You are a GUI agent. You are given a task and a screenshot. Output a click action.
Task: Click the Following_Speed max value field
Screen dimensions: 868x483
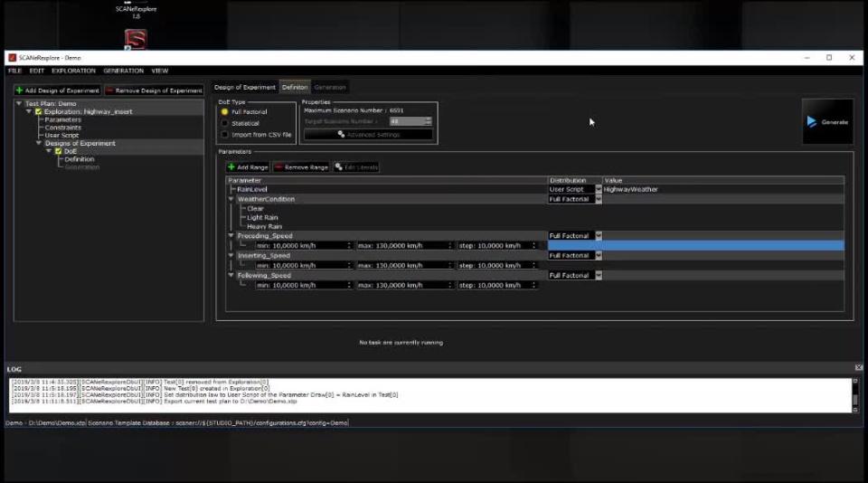pos(404,285)
